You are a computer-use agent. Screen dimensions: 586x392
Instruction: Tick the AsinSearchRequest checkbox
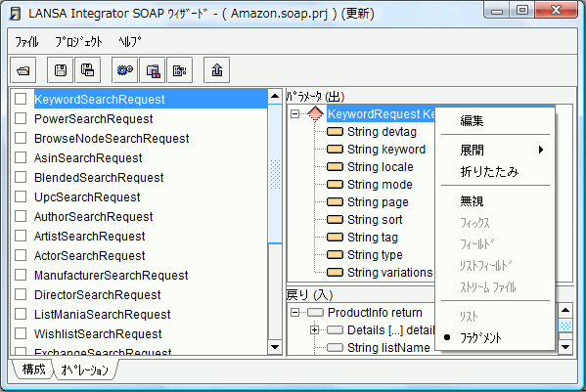pos(21,157)
